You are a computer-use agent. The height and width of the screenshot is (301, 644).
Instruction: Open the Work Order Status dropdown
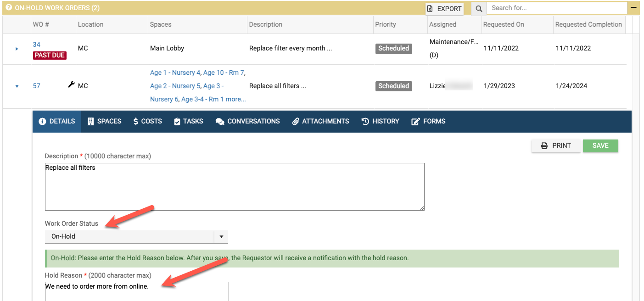136,236
